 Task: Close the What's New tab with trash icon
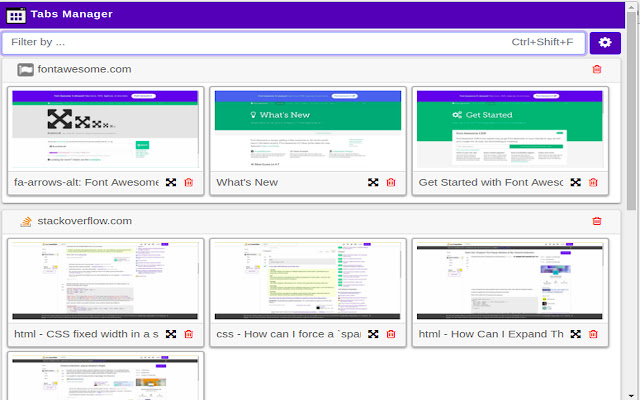pos(391,182)
